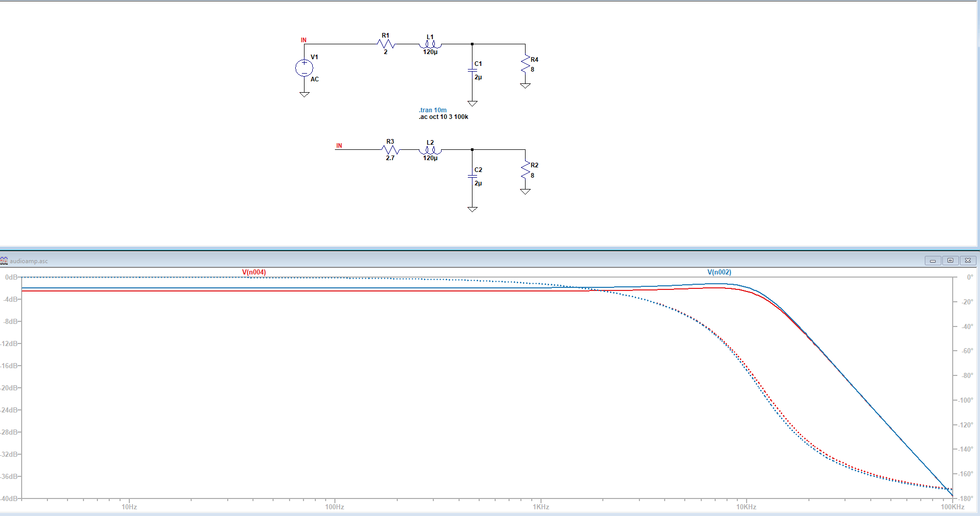Click the ground symbol below capacitor C2
This screenshot has width=980, height=516.
tap(472, 209)
